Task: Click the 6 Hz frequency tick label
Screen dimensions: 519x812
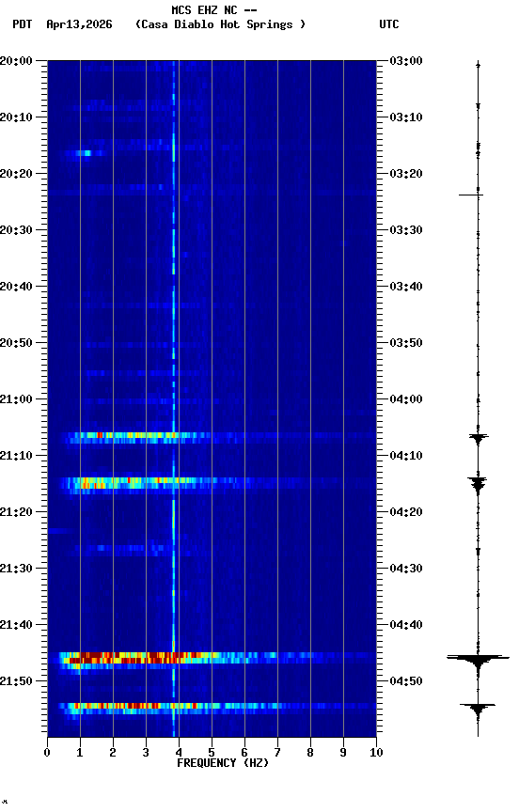Action: point(244,753)
